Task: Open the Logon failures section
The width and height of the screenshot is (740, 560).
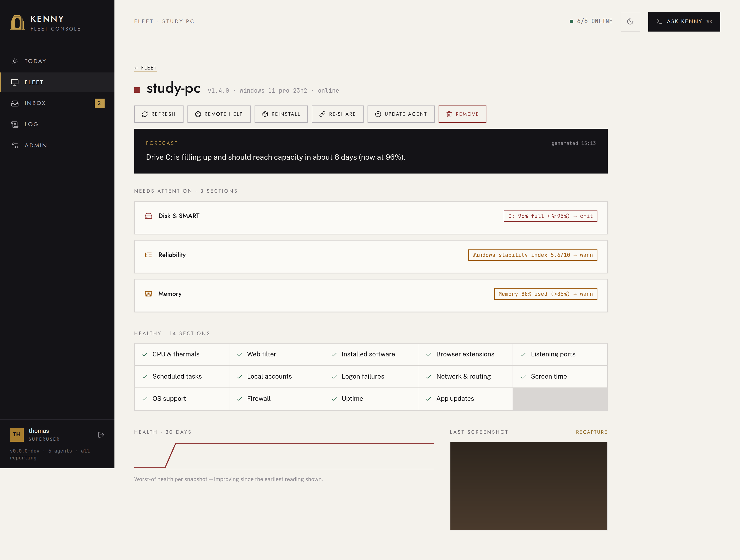Action: coord(371,376)
